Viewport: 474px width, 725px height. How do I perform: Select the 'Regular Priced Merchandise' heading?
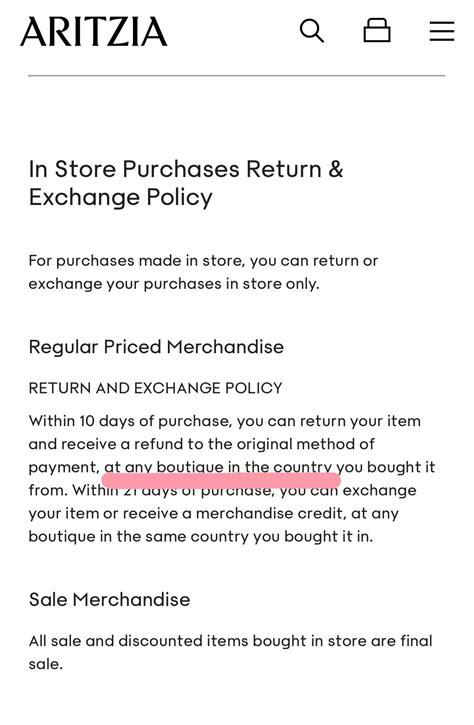[x=156, y=347]
